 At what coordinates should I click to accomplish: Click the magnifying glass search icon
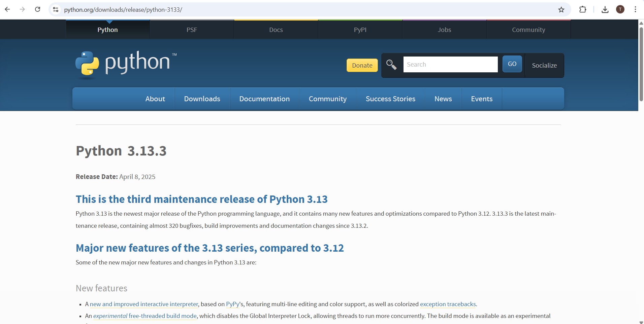pos(391,65)
